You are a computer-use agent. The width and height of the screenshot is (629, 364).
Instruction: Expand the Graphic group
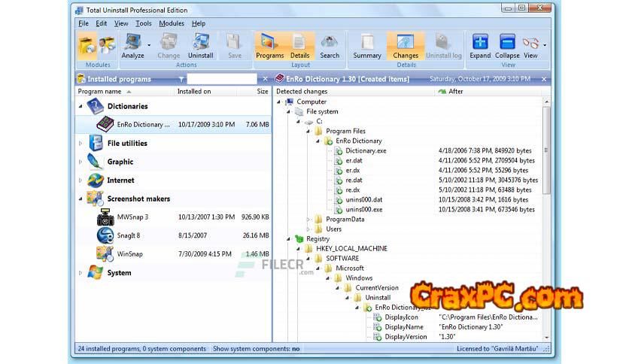81,162
